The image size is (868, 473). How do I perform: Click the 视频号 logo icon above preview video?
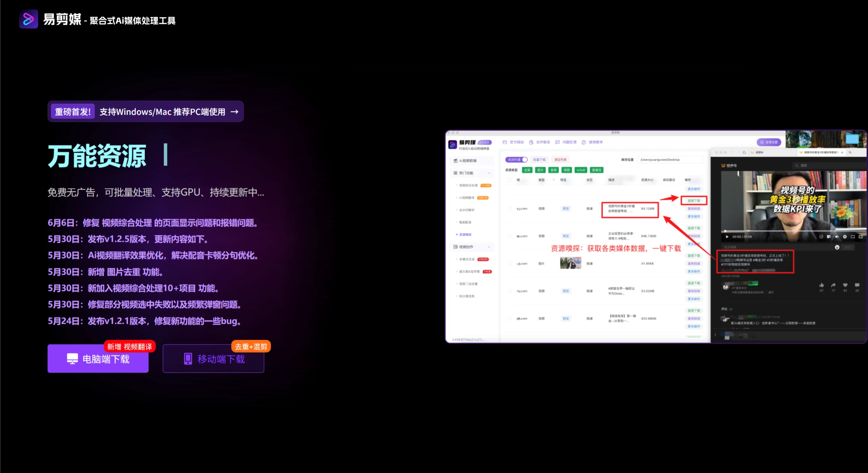tap(723, 166)
